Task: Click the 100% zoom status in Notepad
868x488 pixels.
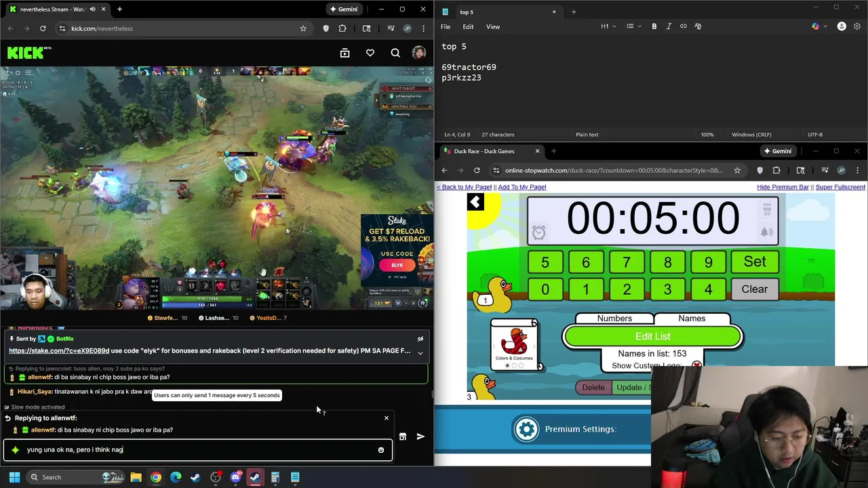Action: (707, 134)
